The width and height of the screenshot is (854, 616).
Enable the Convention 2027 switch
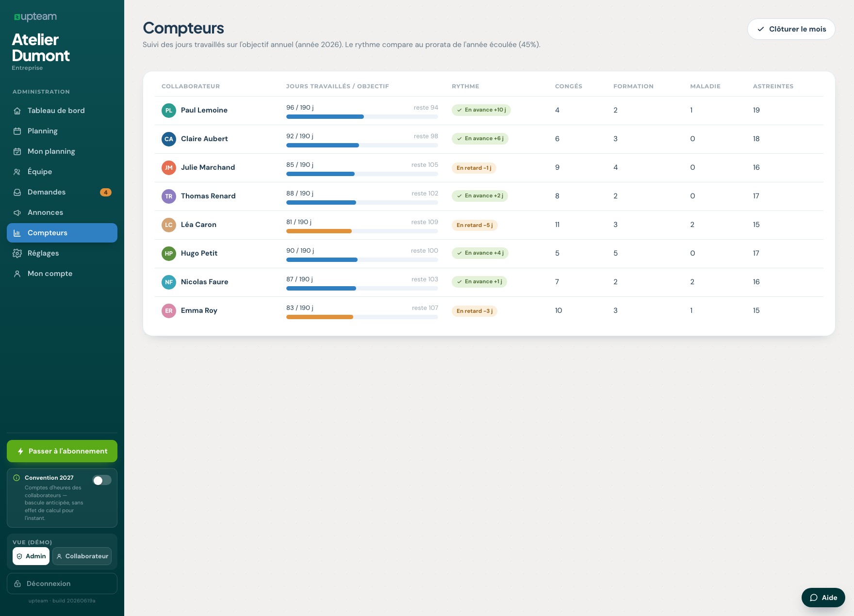tap(102, 480)
